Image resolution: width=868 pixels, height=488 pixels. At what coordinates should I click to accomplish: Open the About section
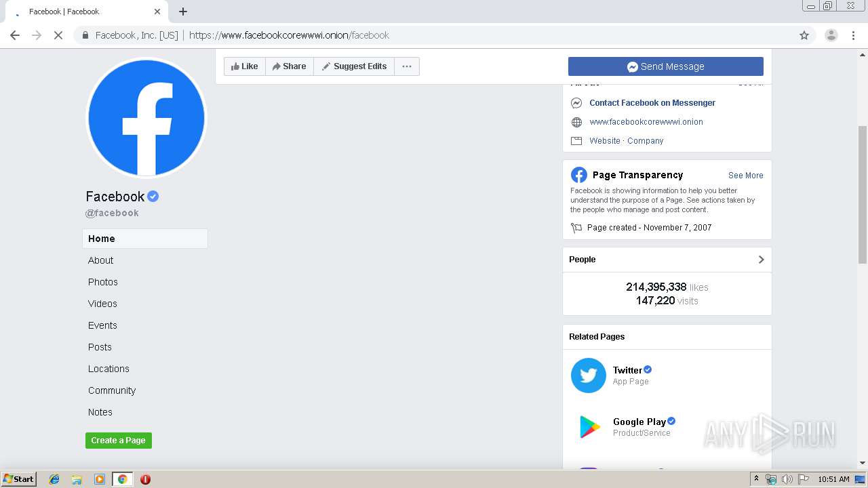(x=100, y=260)
